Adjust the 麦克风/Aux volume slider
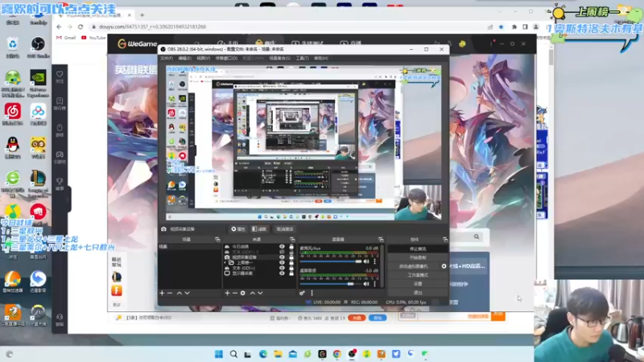This screenshot has height=362, width=644. tap(331, 261)
